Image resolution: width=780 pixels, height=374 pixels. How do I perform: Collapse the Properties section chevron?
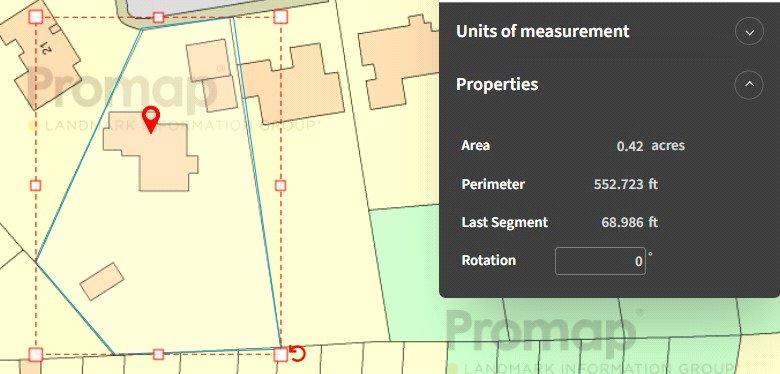749,85
